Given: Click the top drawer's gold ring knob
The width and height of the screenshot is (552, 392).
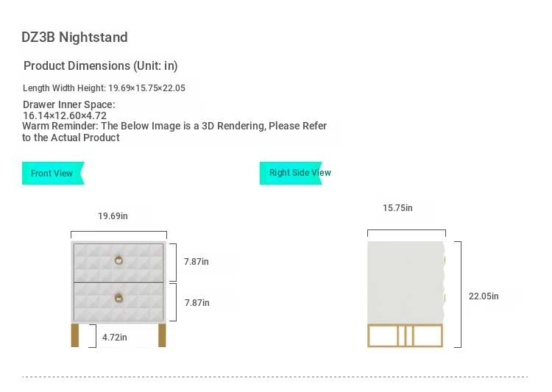Looking at the screenshot, I should tap(118, 260).
